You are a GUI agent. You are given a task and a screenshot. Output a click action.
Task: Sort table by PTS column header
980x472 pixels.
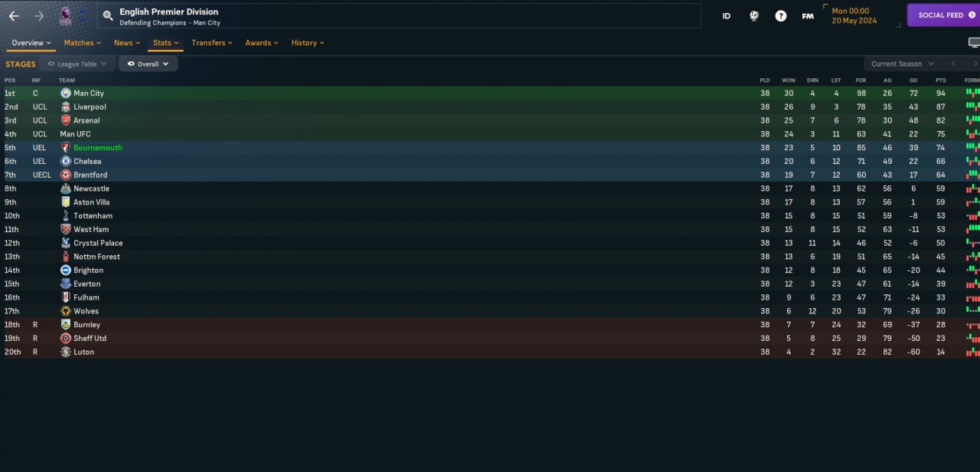coord(940,80)
